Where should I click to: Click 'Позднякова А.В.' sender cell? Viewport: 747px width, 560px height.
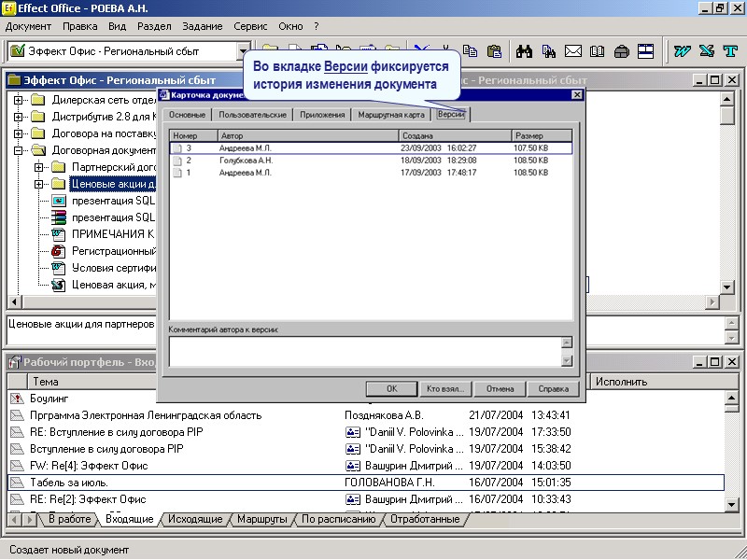(384, 415)
